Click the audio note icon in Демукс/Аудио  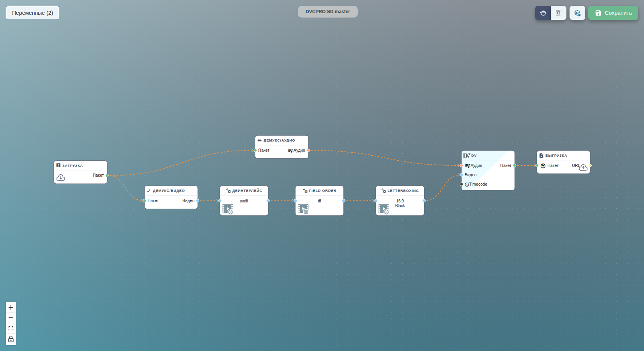click(x=290, y=151)
